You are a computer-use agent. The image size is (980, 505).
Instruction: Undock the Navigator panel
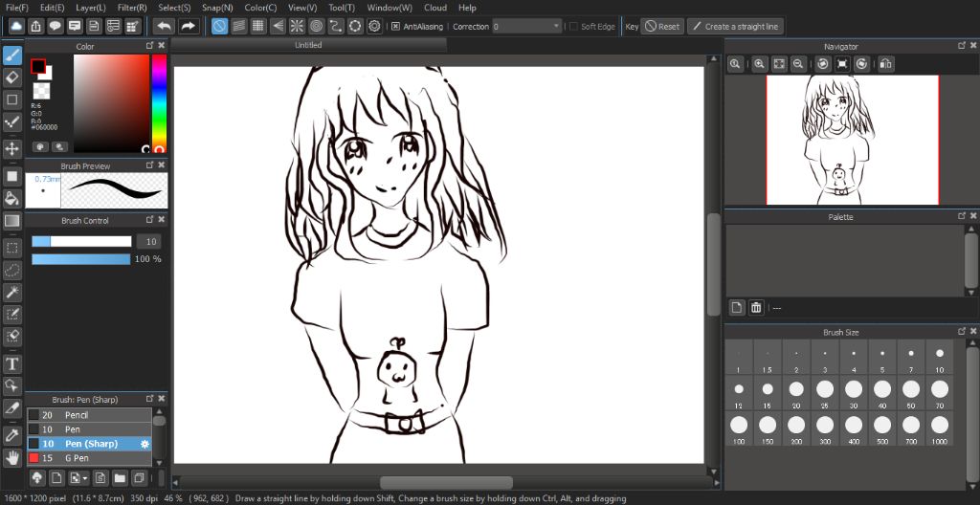click(x=961, y=46)
